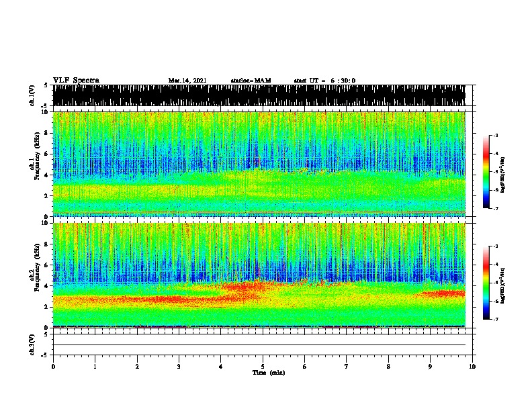Click the 5 tick label on ch.1(V) axis

(46, 85)
